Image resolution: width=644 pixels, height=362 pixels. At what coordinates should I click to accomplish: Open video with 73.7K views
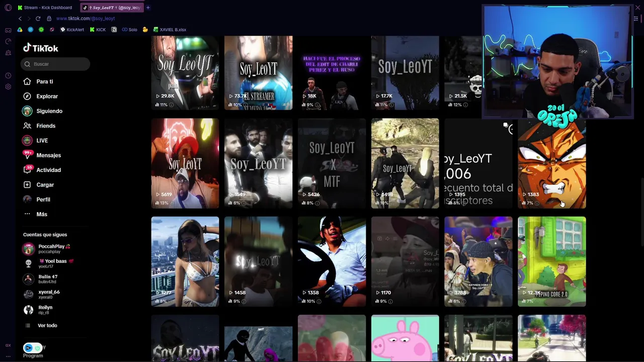[258, 72]
